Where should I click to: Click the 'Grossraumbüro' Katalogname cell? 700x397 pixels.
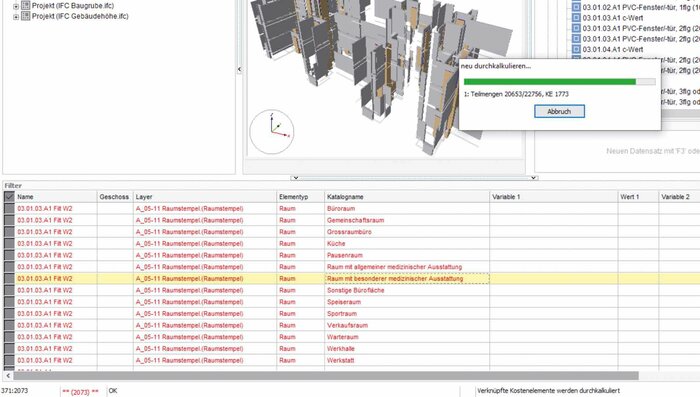pos(407,232)
